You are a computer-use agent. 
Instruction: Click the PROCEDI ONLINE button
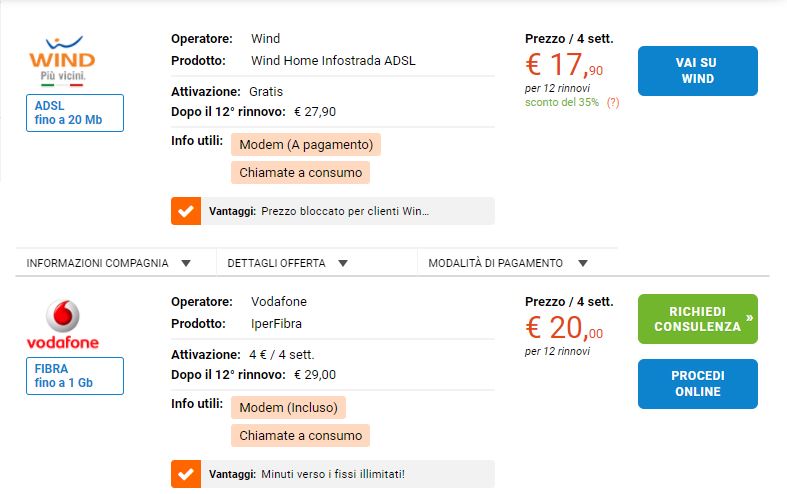coord(698,384)
